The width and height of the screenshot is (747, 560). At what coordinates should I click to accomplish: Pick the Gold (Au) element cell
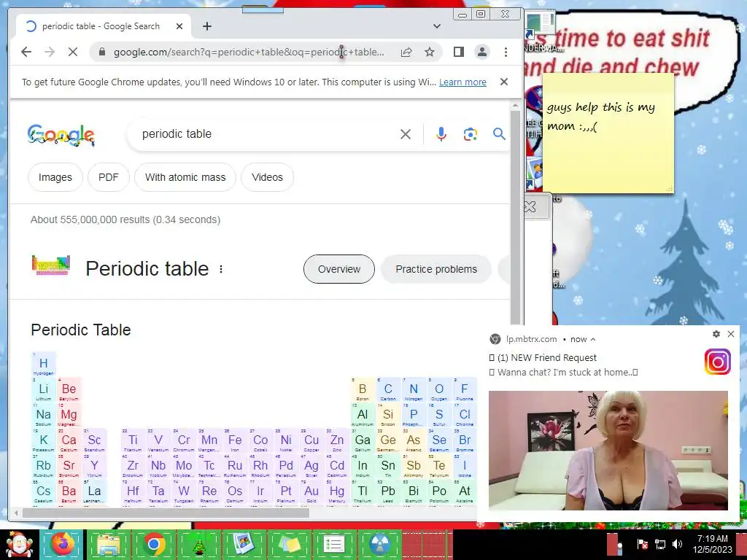pyautogui.click(x=311, y=491)
